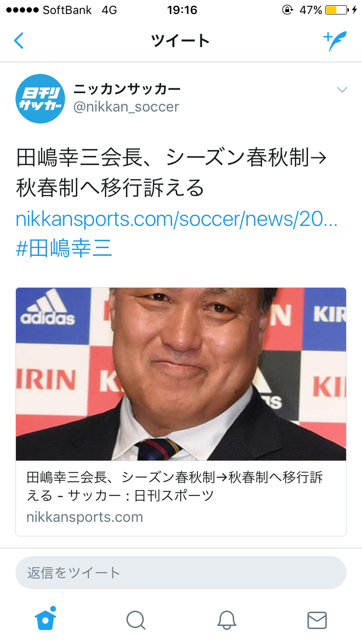This screenshot has width=362, height=644.
Task: Open the Search magnifier tab
Action: [x=136, y=620]
